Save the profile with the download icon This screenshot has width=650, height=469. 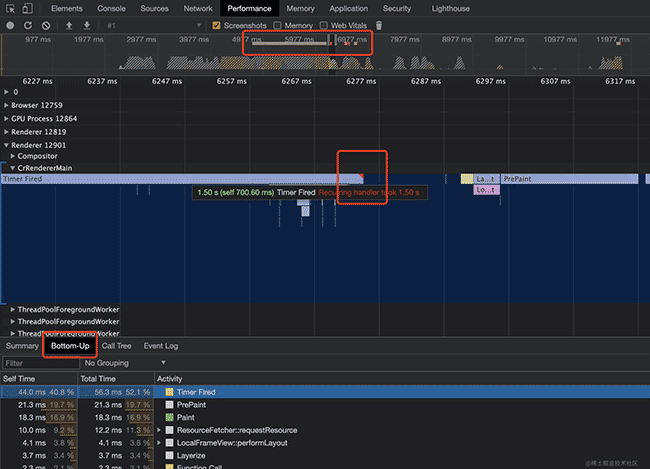(87, 26)
